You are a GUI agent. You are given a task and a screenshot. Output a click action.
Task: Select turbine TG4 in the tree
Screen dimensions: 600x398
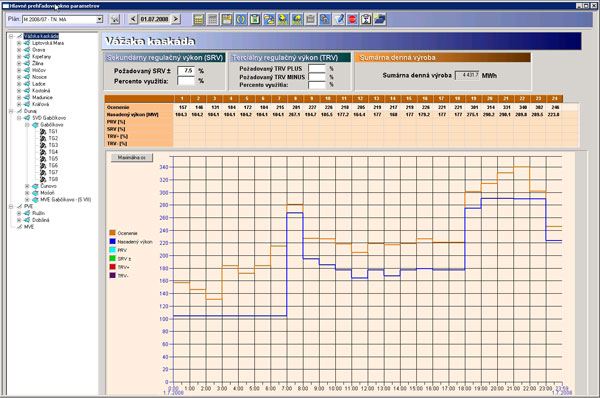tap(53, 152)
